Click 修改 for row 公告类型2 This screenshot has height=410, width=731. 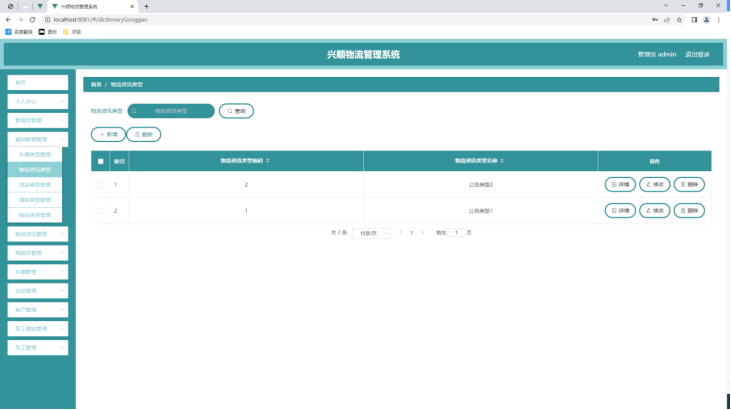coord(655,185)
